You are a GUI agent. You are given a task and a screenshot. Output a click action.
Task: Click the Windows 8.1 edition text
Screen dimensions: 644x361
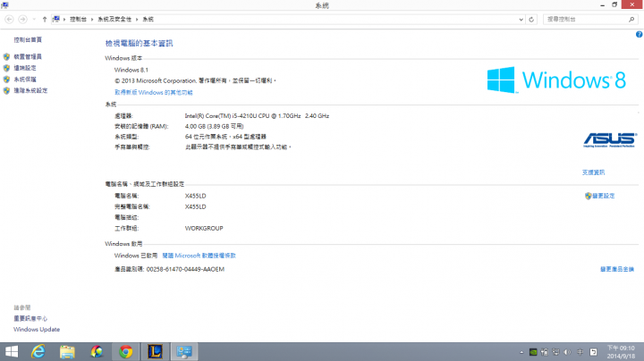[131, 71]
